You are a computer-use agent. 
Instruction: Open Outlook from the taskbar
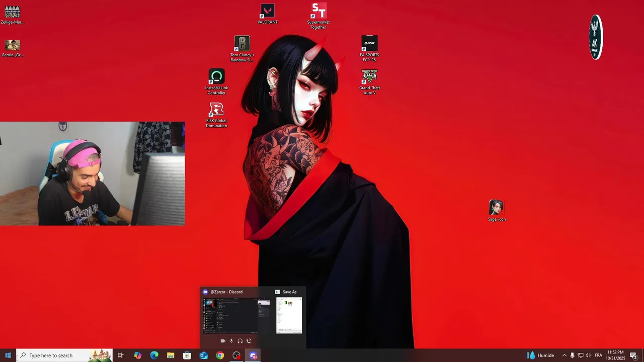click(x=203, y=355)
